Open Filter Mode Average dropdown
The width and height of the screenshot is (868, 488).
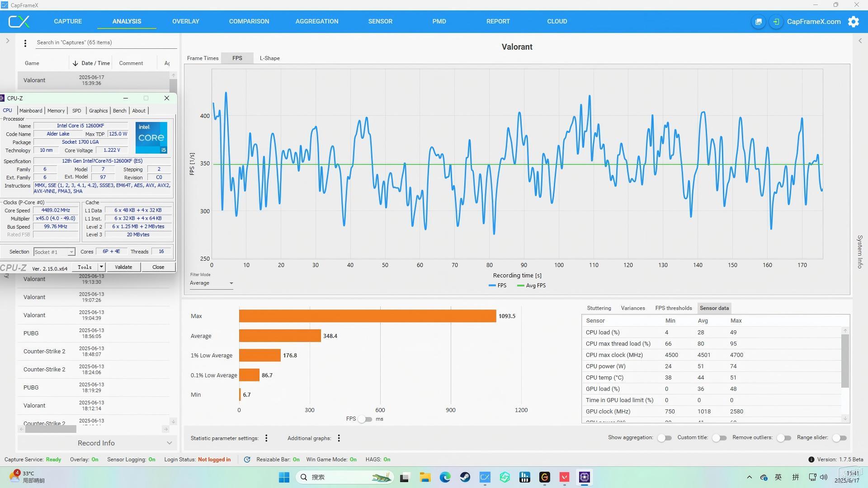[x=211, y=283]
